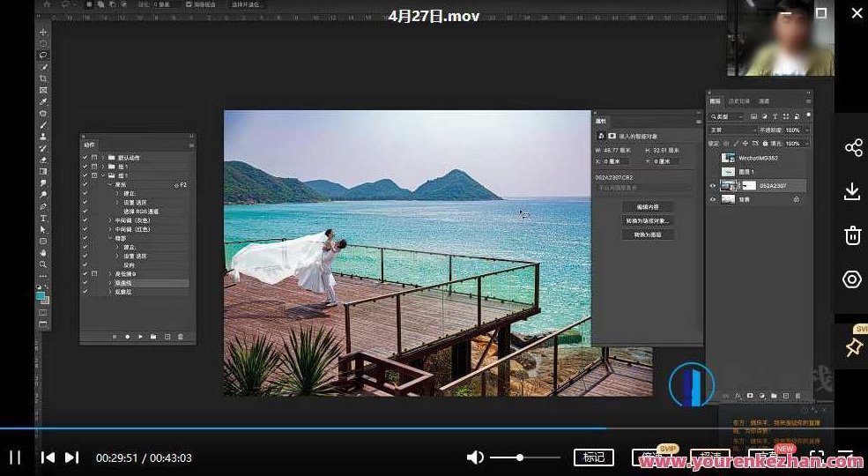Select the Zoom magnifier tool
Viewport: 868px width, 476px height.
(43, 264)
